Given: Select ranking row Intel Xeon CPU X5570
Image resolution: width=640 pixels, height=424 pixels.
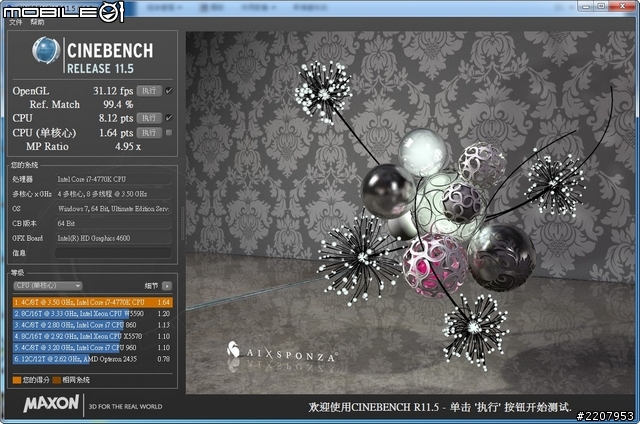Looking at the screenshot, I should (x=93, y=337).
